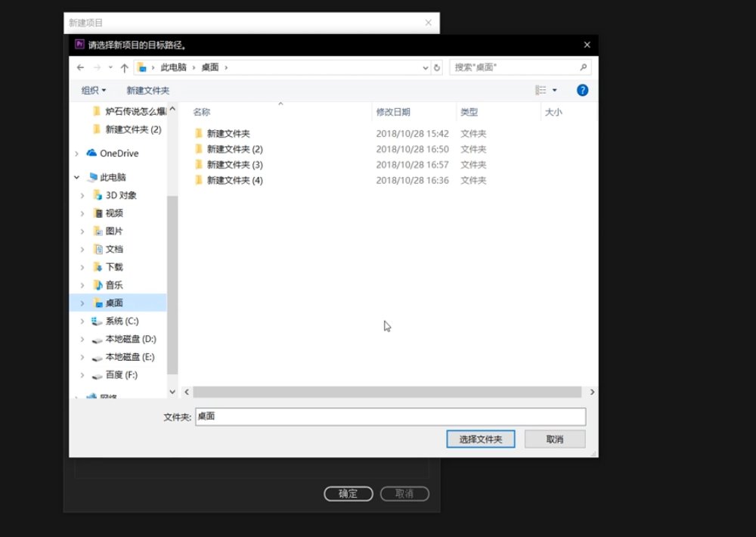The height and width of the screenshot is (537, 756).
Task: Click the Premiere Pro icon in the dialog titlebar
Action: click(x=82, y=45)
